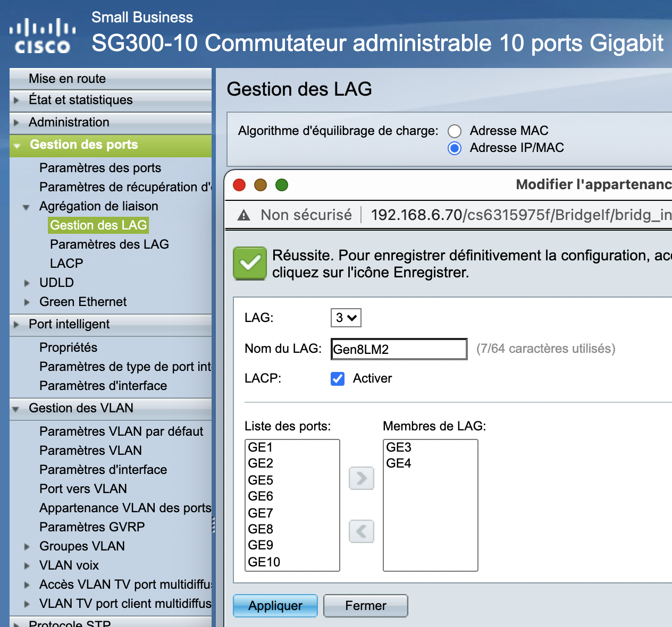Open Paramètres des LAG menu item
The image size is (672, 627).
(x=109, y=244)
